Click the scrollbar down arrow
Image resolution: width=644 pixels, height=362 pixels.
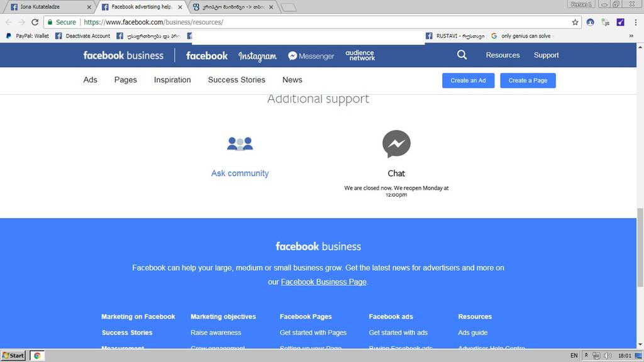pos(640,345)
